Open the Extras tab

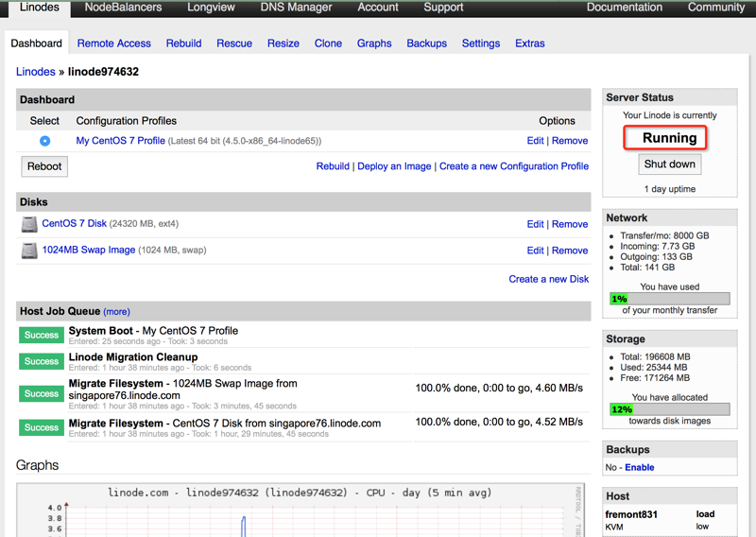(x=530, y=43)
